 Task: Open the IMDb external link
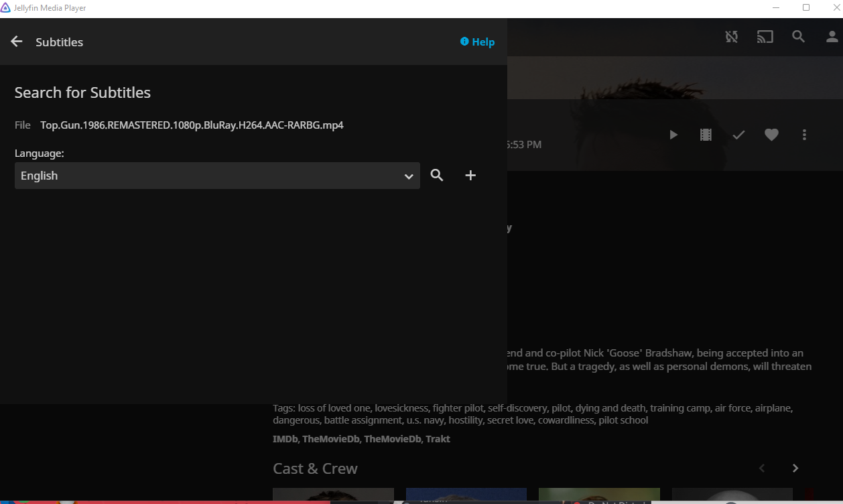(284, 438)
